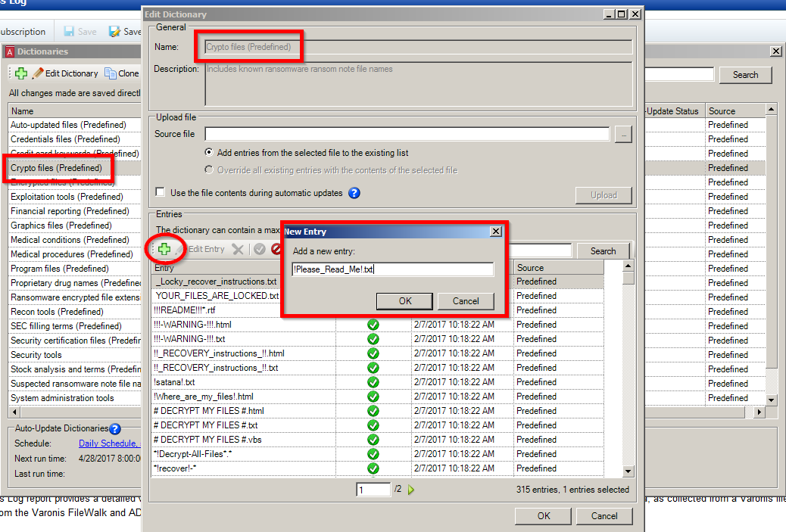
Task: Click help icon beside automatic updates checkbox
Action: pyautogui.click(x=354, y=193)
